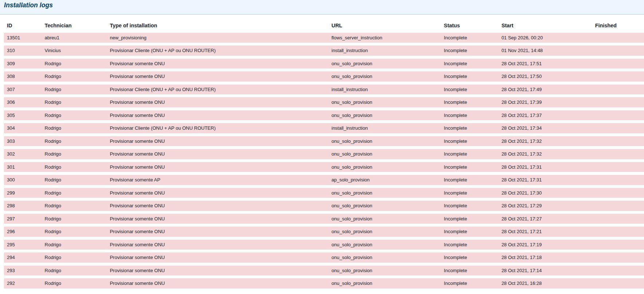
Task: Select log ID 300
Action: click(11, 180)
